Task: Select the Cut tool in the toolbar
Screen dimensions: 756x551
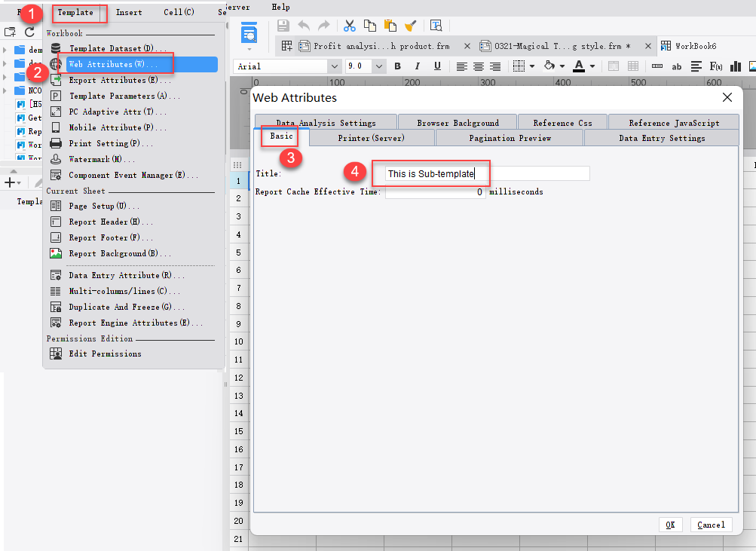Action: (x=349, y=25)
